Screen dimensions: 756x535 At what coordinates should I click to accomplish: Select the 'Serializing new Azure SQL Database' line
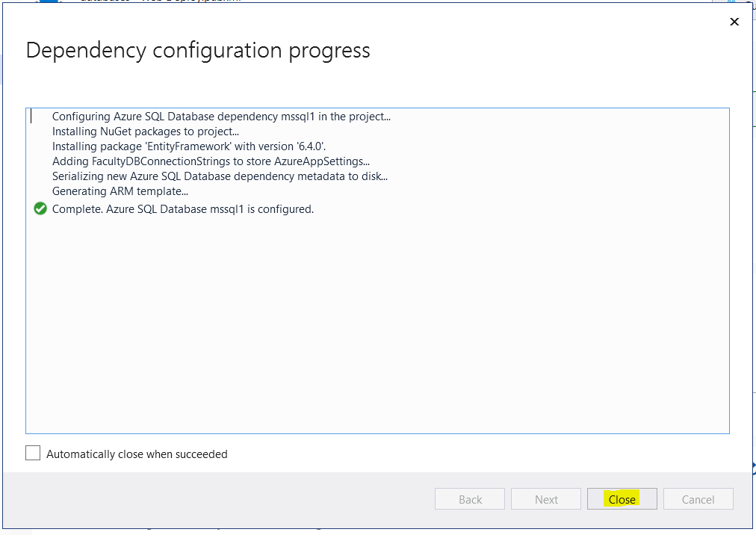click(220, 178)
